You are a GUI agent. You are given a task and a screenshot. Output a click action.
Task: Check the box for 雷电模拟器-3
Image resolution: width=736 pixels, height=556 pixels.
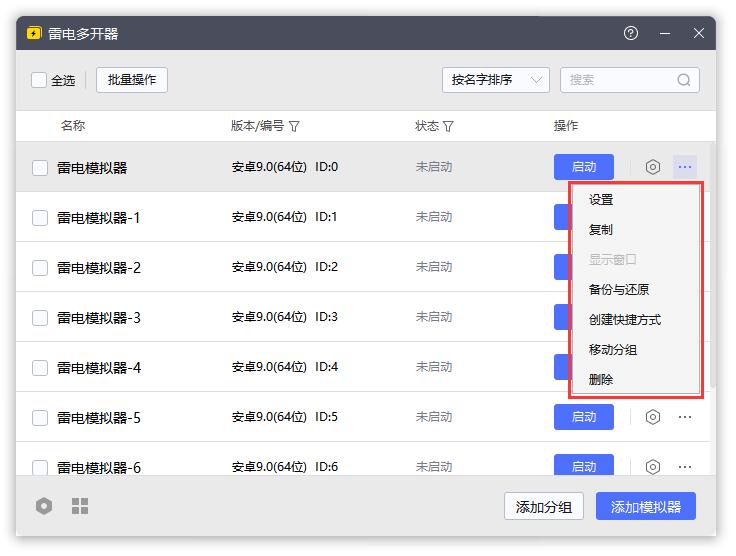click(x=40, y=318)
